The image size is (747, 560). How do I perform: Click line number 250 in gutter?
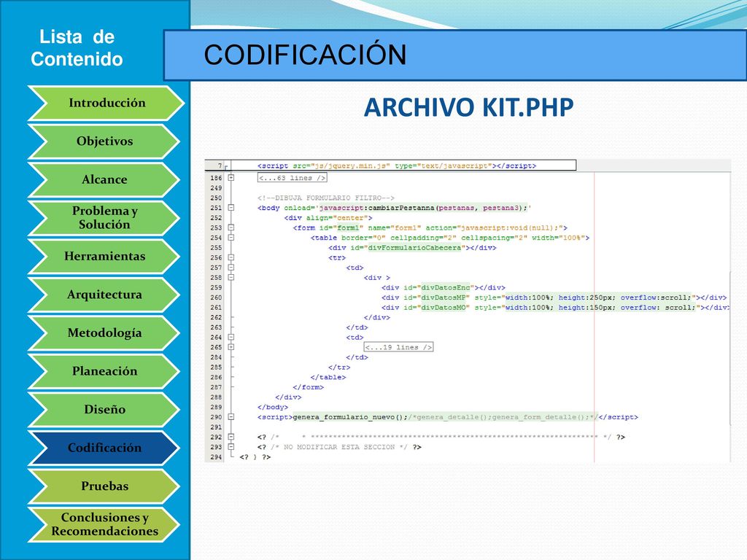pyautogui.click(x=216, y=198)
